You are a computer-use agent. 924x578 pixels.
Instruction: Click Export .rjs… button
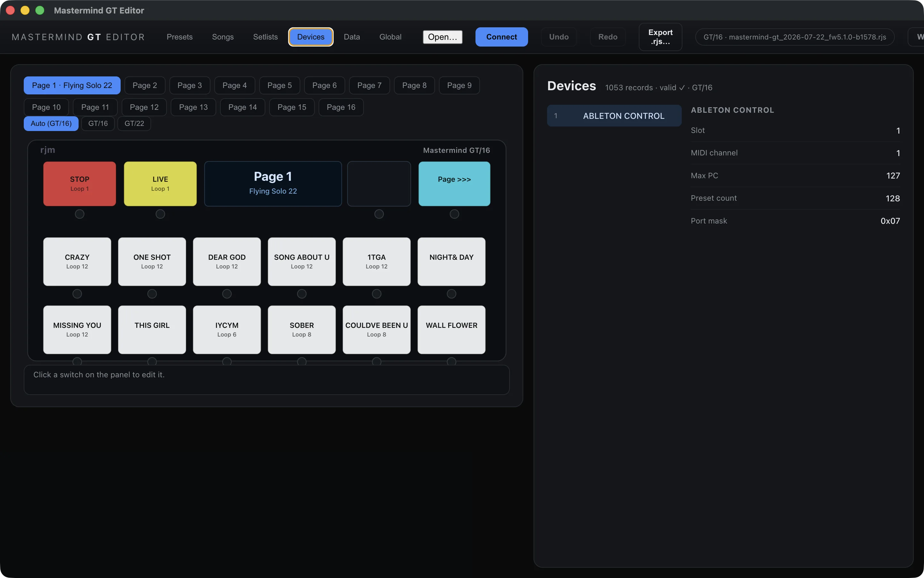pyautogui.click(x=660, y=37)
